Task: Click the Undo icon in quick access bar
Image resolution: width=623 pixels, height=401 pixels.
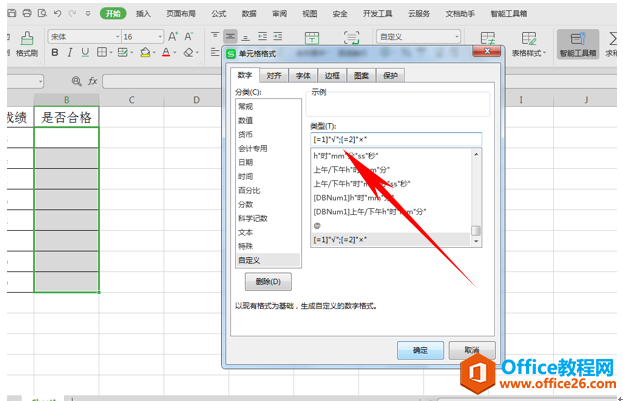Action: (x=58, y=13)
